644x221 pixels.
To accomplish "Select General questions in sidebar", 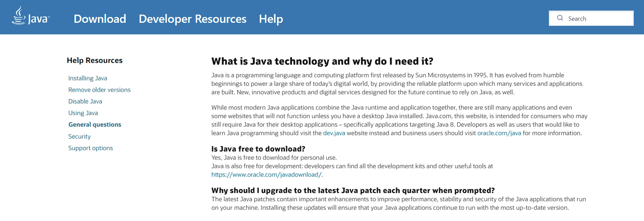I will 95,125.
